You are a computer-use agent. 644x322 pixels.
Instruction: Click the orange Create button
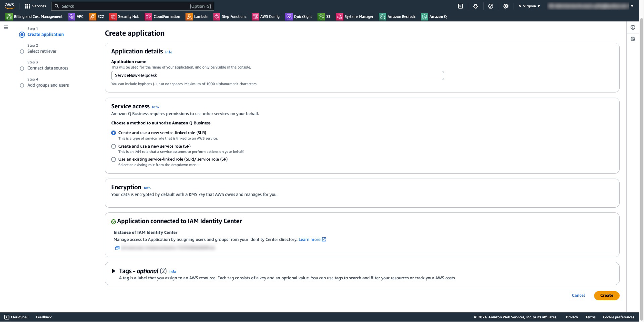[606, 295]
